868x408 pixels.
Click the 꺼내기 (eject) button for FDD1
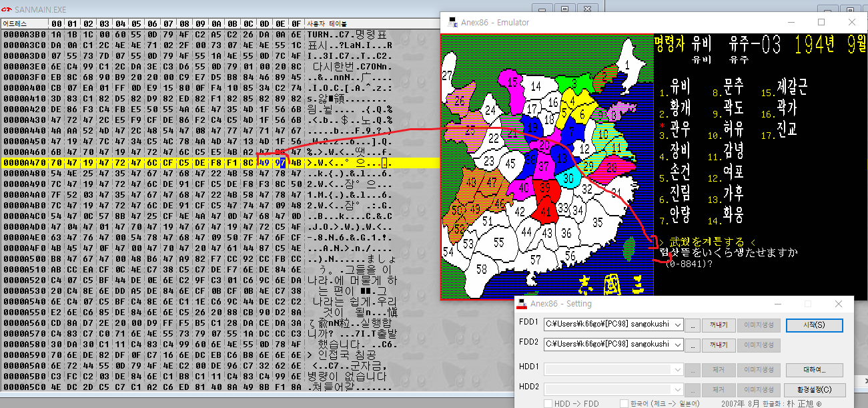coord(719,325)
